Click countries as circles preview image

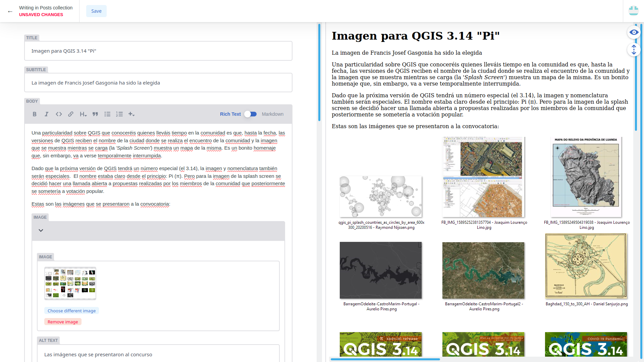(x=381, y=197)
